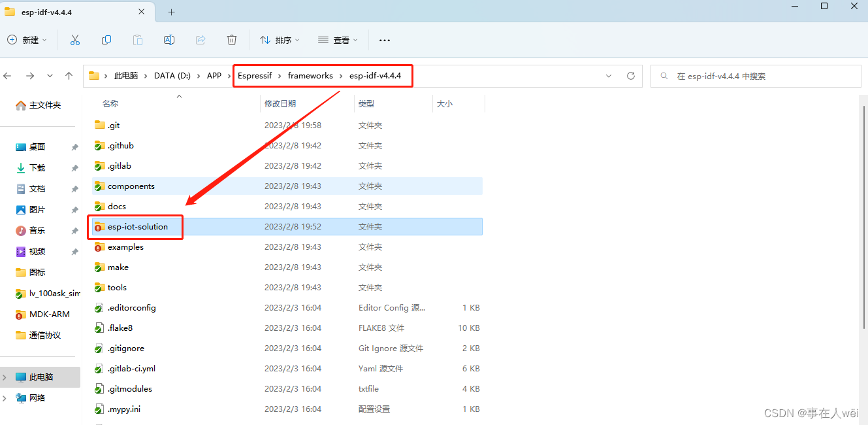Select 通信协议 folder in navigation pane
Screen dimensions: 868x425
coord(38,335)
